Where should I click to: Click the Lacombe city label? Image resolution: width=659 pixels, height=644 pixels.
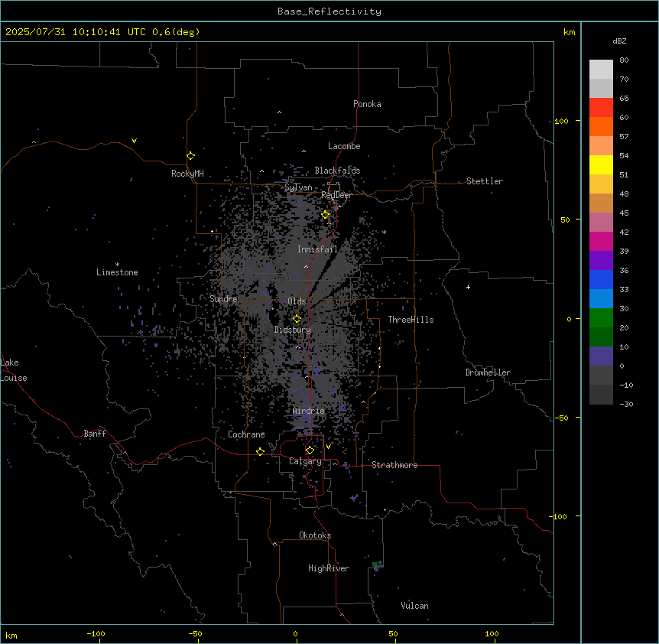click(344, 146)
